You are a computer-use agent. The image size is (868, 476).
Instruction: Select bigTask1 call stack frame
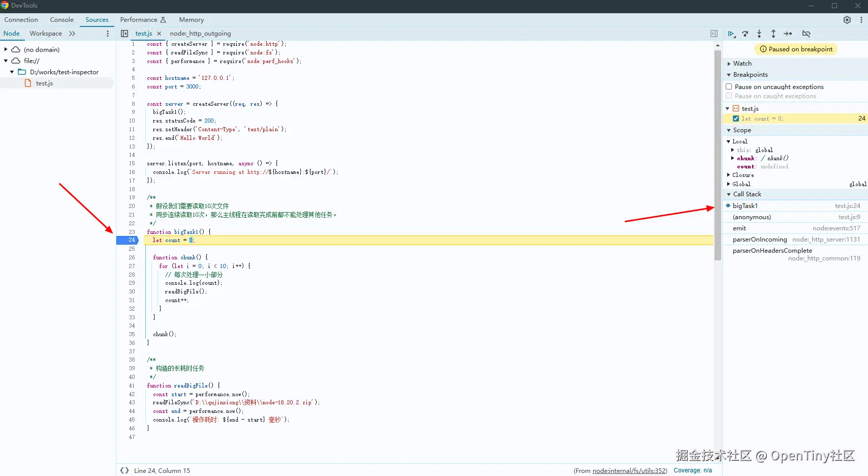(x=795, y=206)
